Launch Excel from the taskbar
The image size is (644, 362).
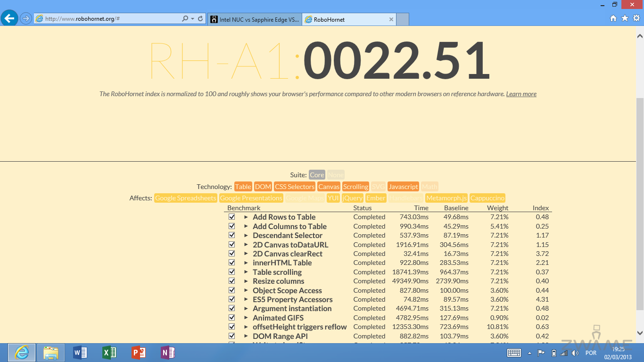[x=109, y=353]
